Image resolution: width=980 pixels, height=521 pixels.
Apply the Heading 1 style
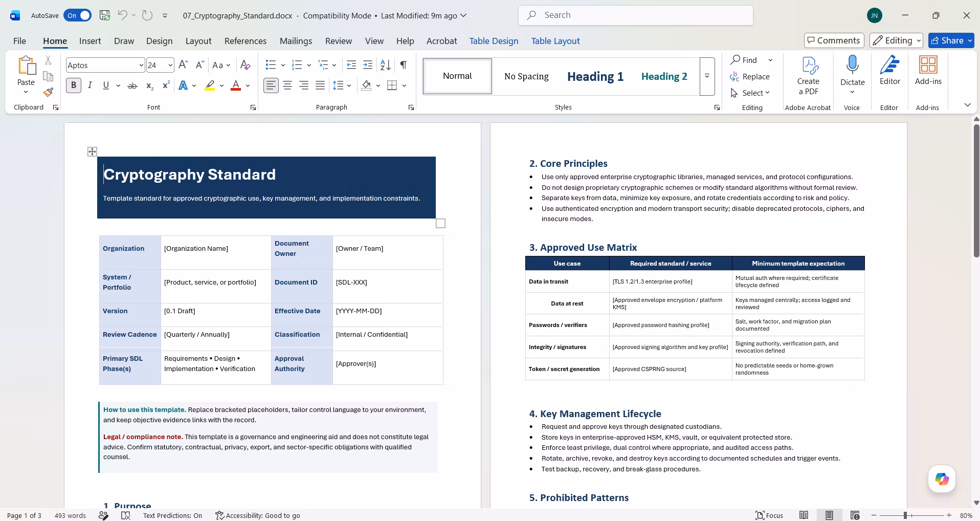[595, 76]
